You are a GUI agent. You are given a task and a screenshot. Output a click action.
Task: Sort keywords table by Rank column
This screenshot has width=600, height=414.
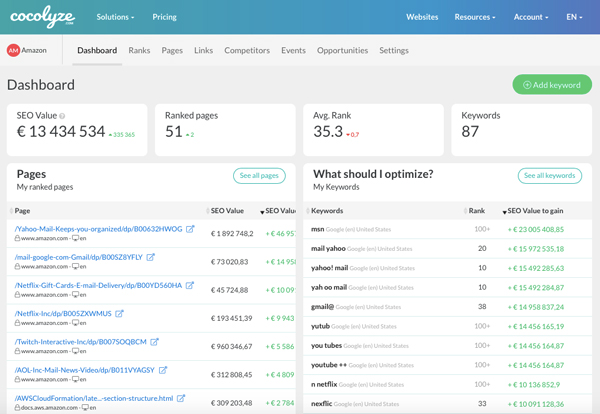pyautogui.click(x=474, y=211)
